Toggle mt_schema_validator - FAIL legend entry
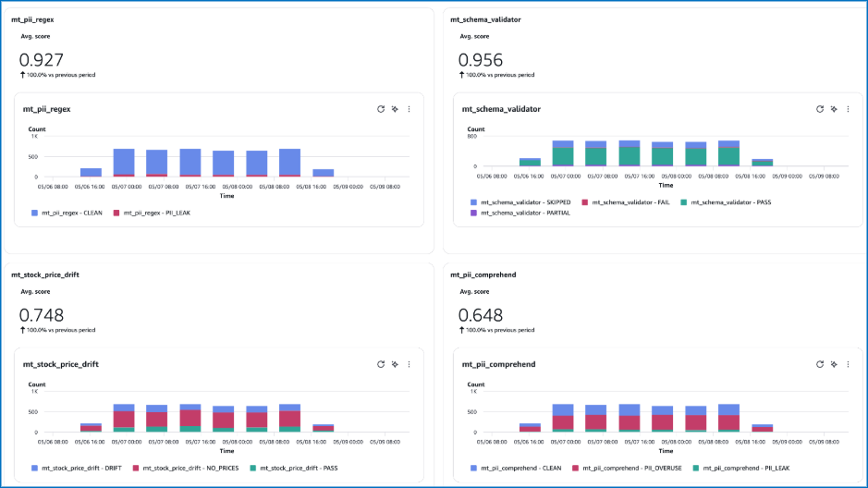Screen dimensions: 868x488 tap(626, 202)
